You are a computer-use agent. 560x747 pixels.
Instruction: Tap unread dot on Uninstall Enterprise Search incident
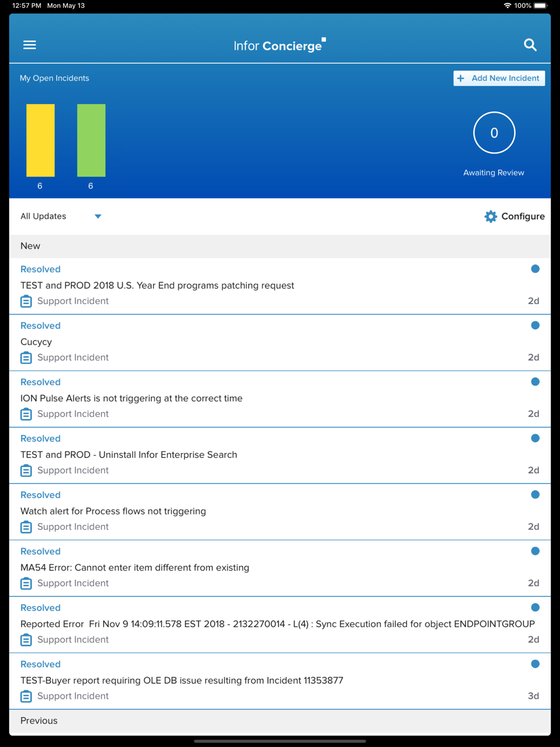tap(535, 438)
